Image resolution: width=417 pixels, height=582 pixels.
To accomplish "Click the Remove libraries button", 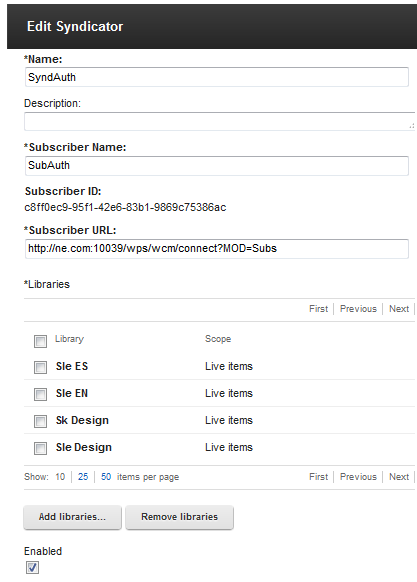I will point(179,517).
